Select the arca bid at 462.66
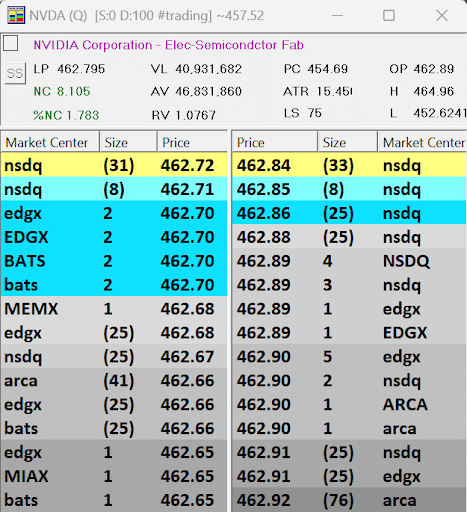The width and height of the screenshot is (467, 512). (114, 380)
